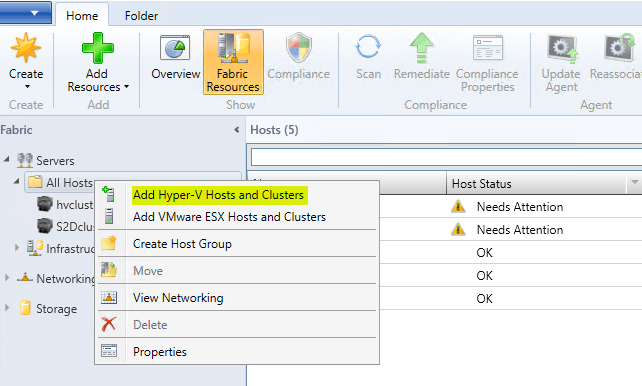Open the Add Resources dropdown arrow
Viewport: 642px width, 386px height.
click(126, 86)
